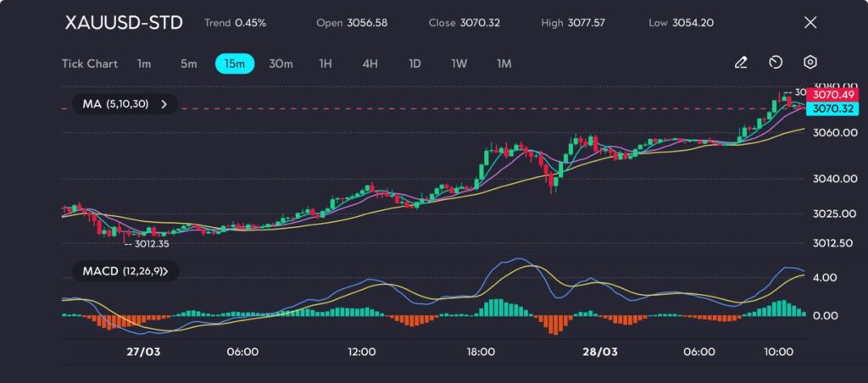Switch chart to 1W timeframe
The height and width of the screenshot is (383, 868).
click(x=459, y=64)
